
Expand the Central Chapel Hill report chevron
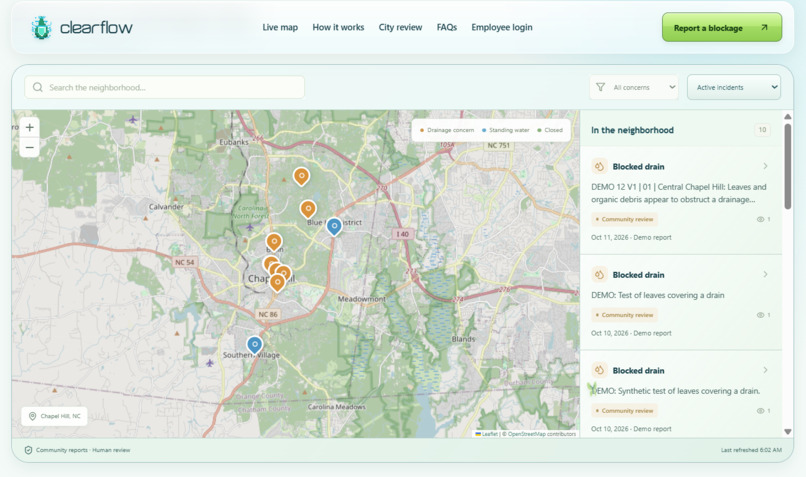coord(765,166)
